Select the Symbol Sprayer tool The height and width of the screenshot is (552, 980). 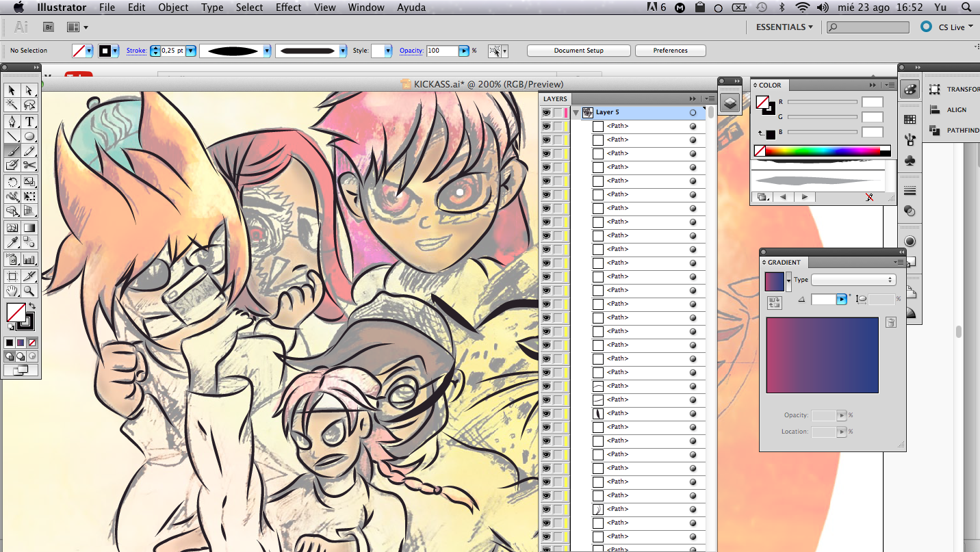pos(12,259)
